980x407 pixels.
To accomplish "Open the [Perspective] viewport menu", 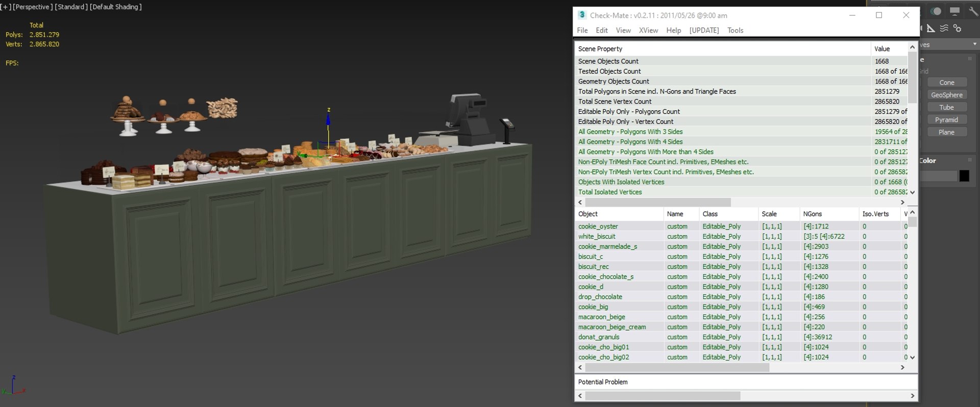I will pyautogui.click(x=32, y=7).
